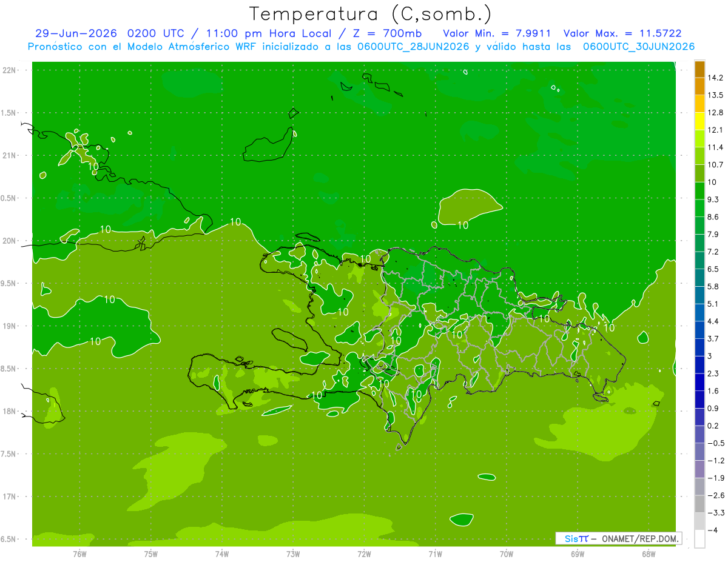
Task: Pick the yellow swatch between 12.1 and 12.8
Action: [x=699, y=121]
